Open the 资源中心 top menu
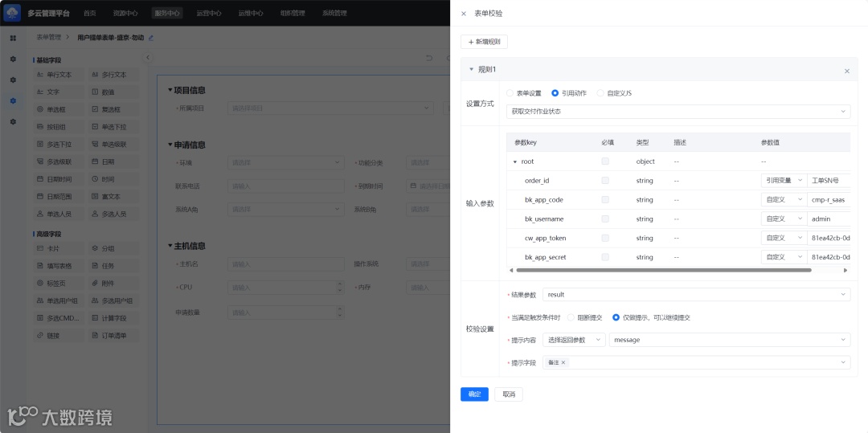Viewport: 868px width, 433px height. point(125,14)
